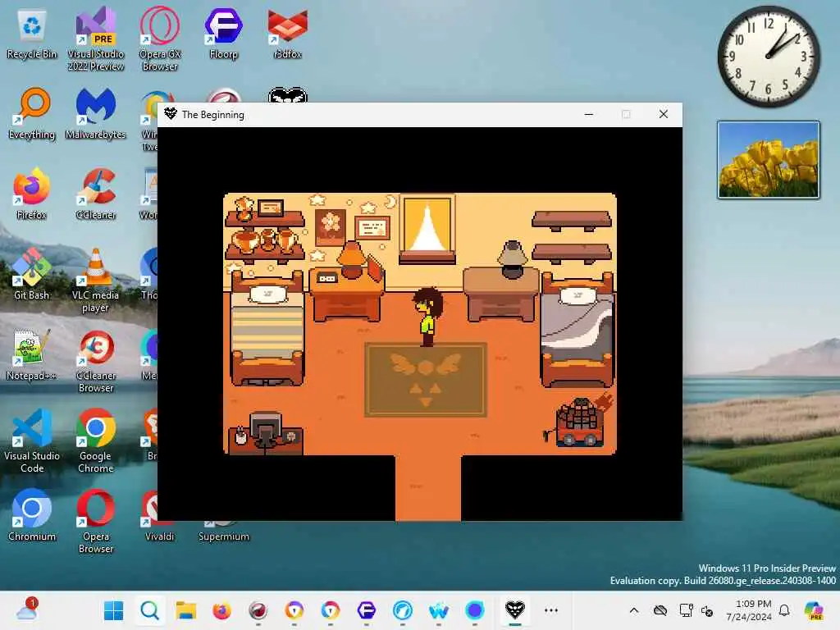The width and height of the screenshot is (840, 630).
Task: Click the yellow tulips slideshow gadget
Action: [768, 160]
